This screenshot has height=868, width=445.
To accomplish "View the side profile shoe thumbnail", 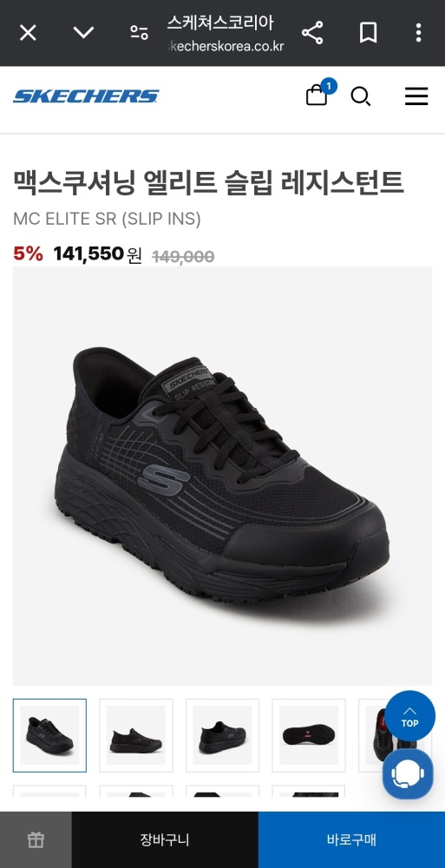I will tap(136, 735).
